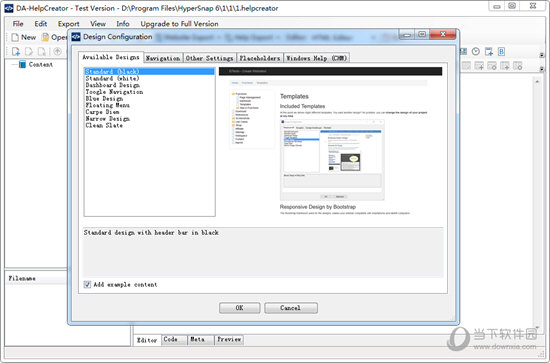The height and width of the screenshot is (363, 550).
Task: Open the Edit menu
Action: coord(41,24)
